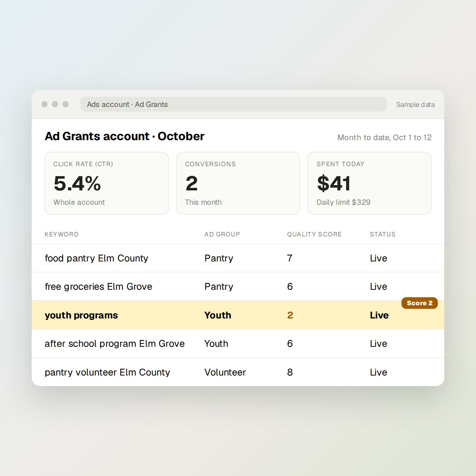Click the Whole account caption
Image resolution: width=476 pixels, height=476 pixels.
tap(79, 202)
